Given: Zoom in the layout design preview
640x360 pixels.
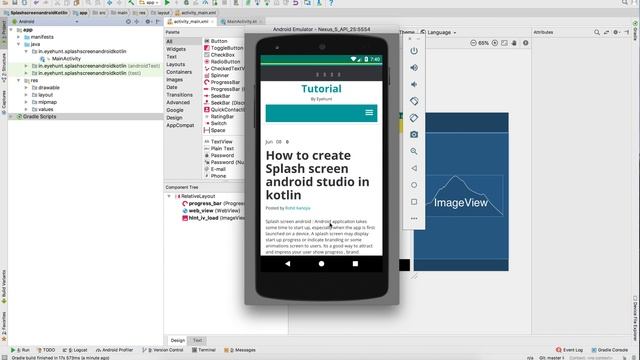Looking at the screenshot, I should point(495,43).
